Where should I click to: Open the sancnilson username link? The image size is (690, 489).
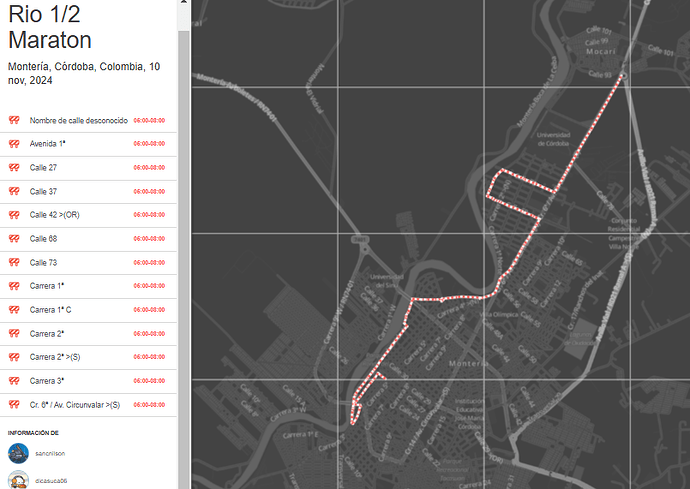[50, 453]
